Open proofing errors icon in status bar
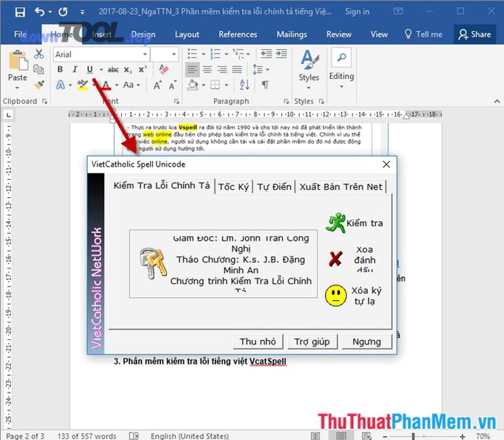Image resolution: width=504 pixels, height=440 pixels. coord(134,436)
